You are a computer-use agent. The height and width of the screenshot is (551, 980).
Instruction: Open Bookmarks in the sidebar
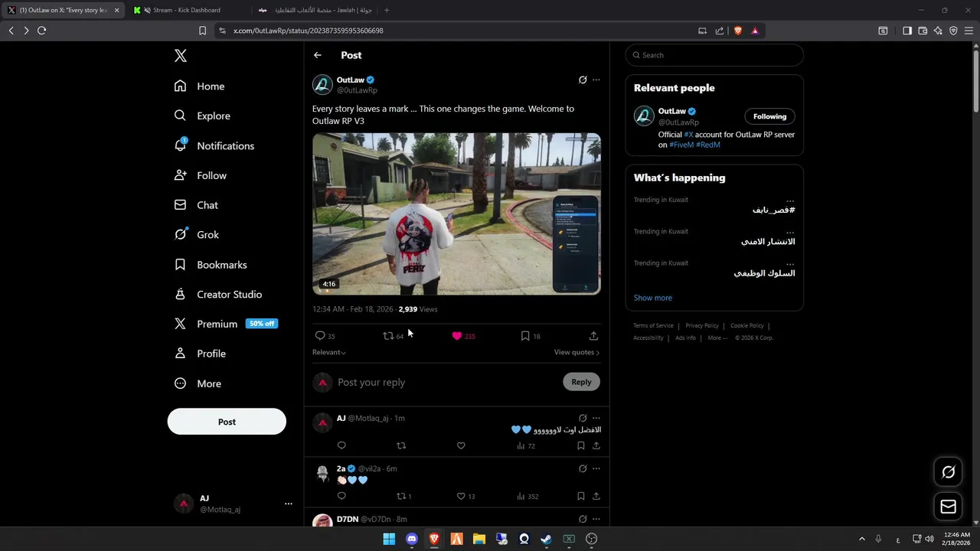pyautogui.click(x=211, y=265)
